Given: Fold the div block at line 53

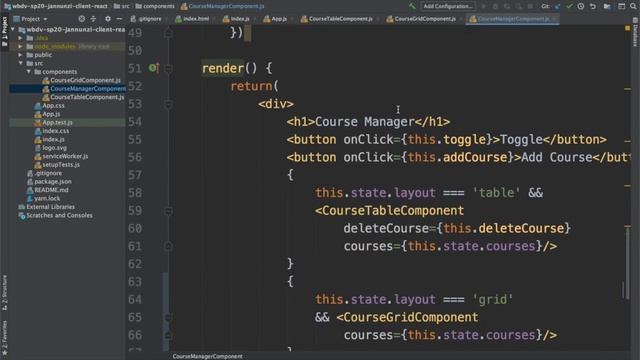Looking at the screenshot, I should pos(168,104).
